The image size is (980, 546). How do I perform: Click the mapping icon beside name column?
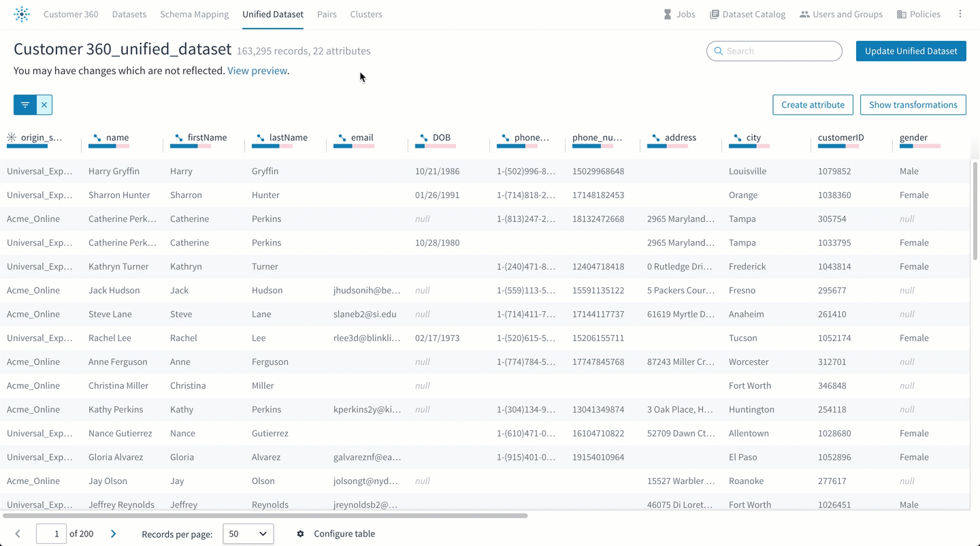click(x=97, y=138)
